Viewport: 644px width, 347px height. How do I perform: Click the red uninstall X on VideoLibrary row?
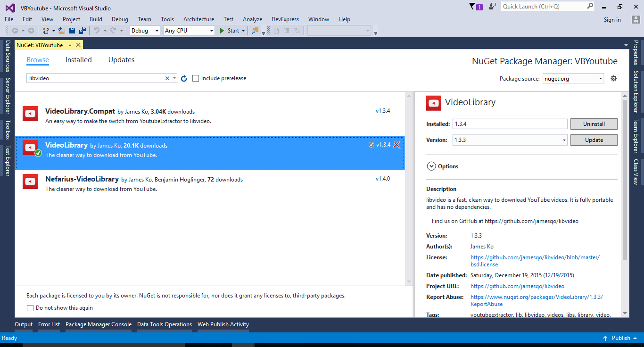click(396, 145)
